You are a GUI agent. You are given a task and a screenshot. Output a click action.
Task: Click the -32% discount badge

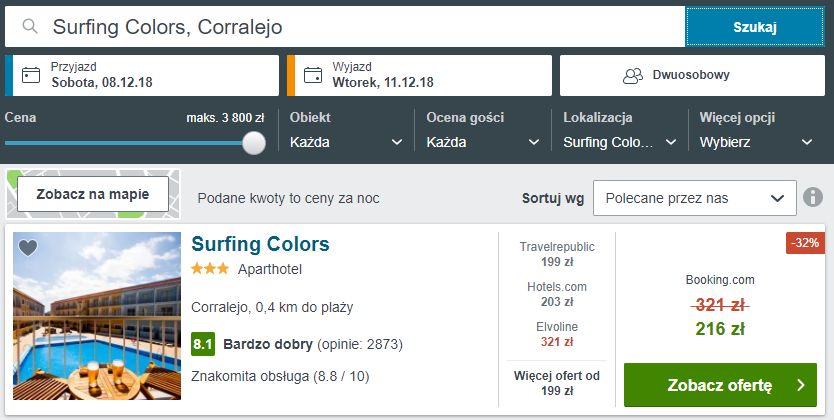click(805, 243)
